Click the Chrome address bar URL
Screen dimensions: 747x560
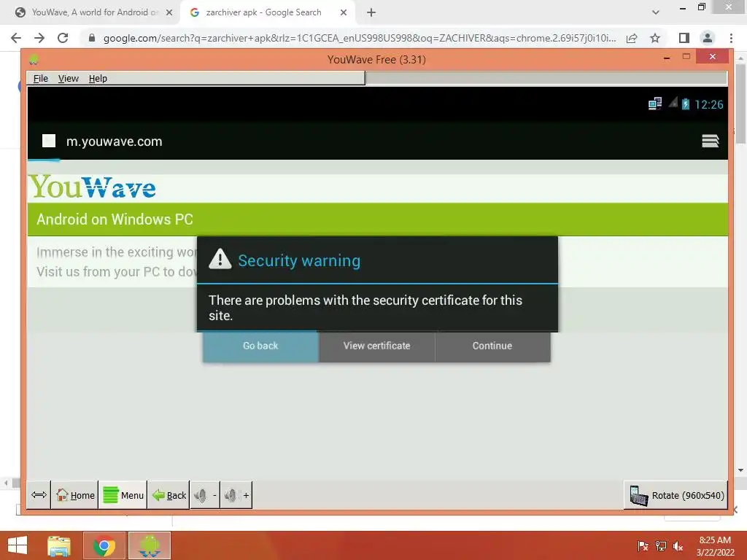(x=360, y=38)
